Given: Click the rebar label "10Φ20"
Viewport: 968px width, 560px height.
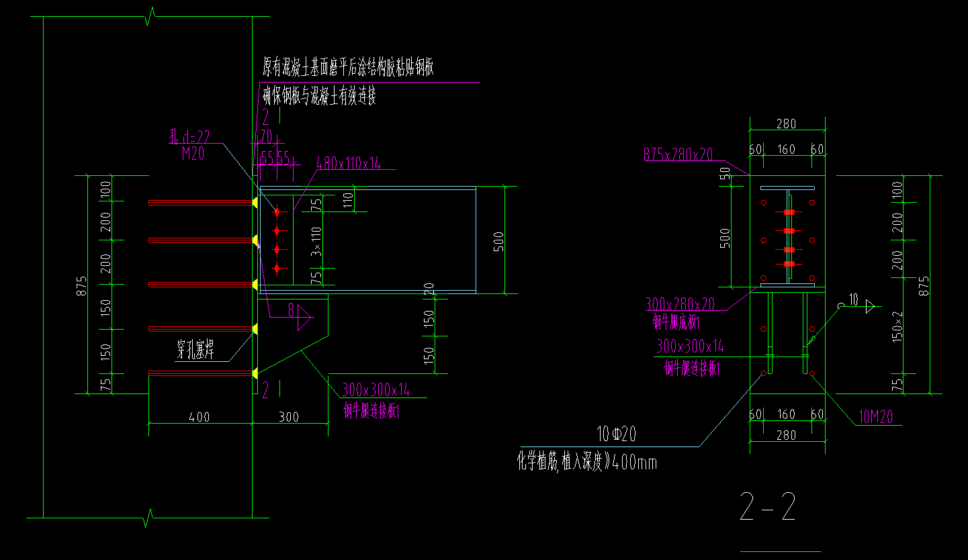Looking at the screenshot, I should pos(616,434).
